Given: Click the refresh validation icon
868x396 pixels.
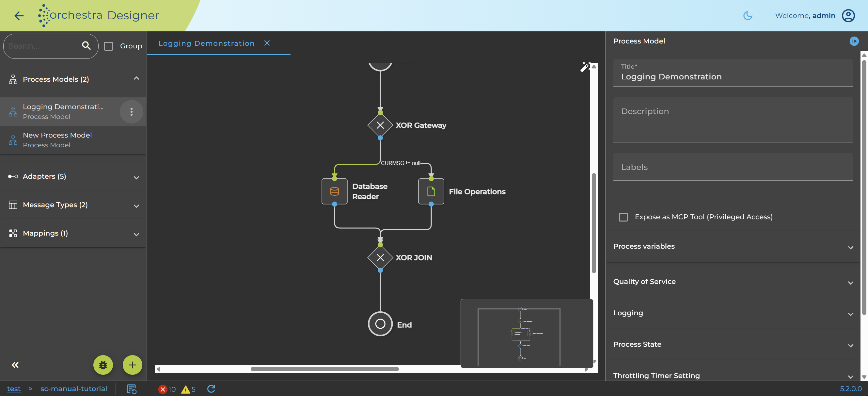Looking at the screenshot, I should click(x=211, y=388).
